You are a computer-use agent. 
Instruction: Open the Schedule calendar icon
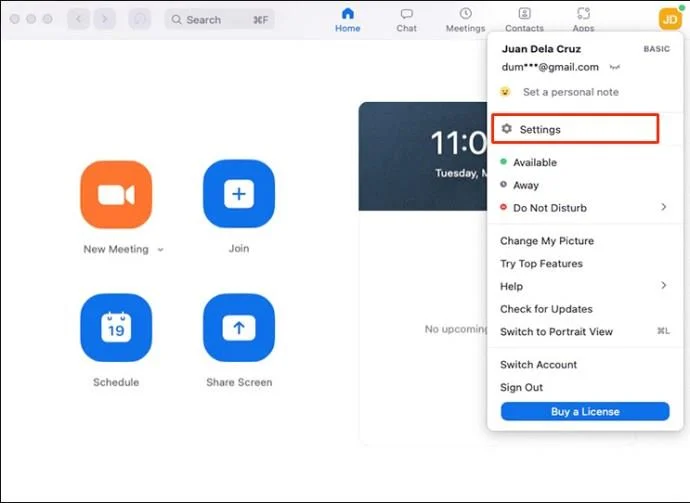[x=116, y=328]
